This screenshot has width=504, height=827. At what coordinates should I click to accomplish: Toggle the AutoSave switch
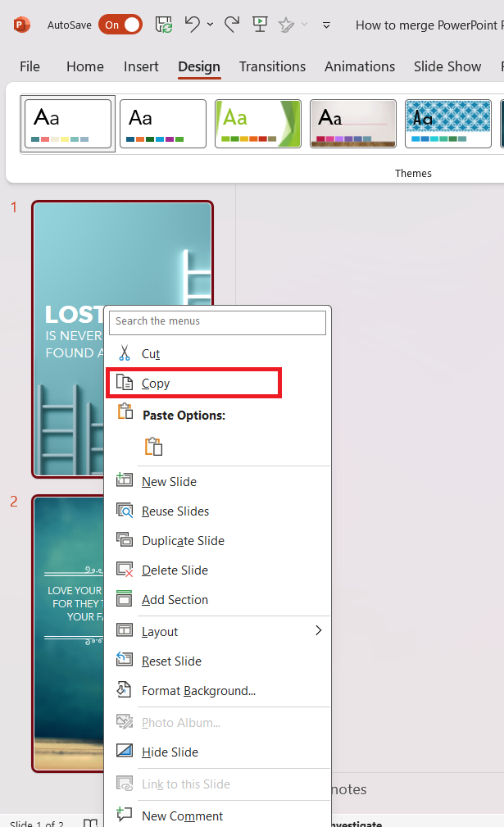120,25
